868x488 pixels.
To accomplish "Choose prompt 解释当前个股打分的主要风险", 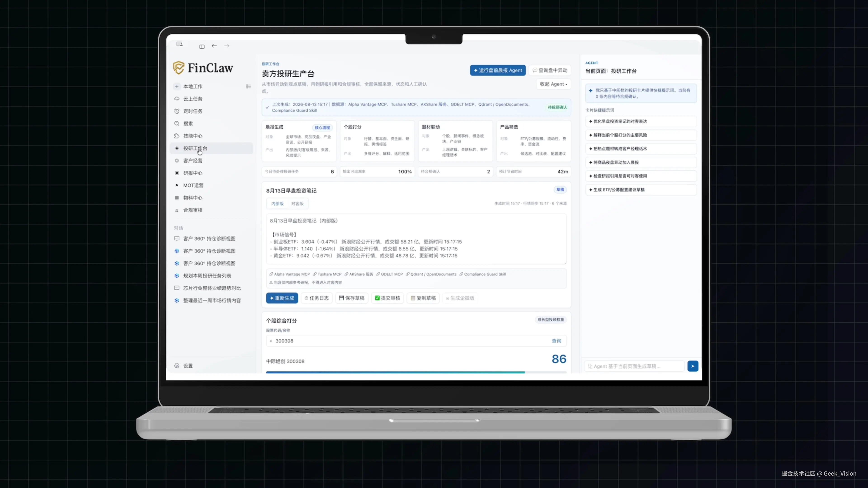I will pos(641,135).
